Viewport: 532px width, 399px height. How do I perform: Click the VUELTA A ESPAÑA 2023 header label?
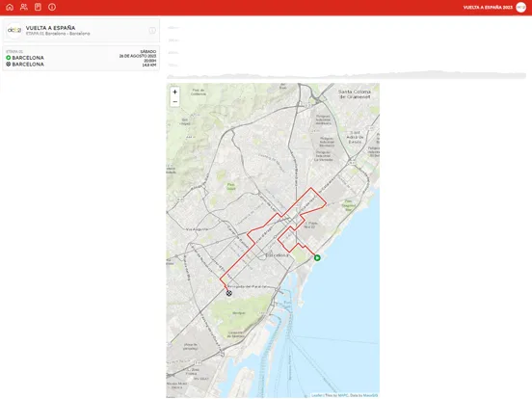(488, 7)
